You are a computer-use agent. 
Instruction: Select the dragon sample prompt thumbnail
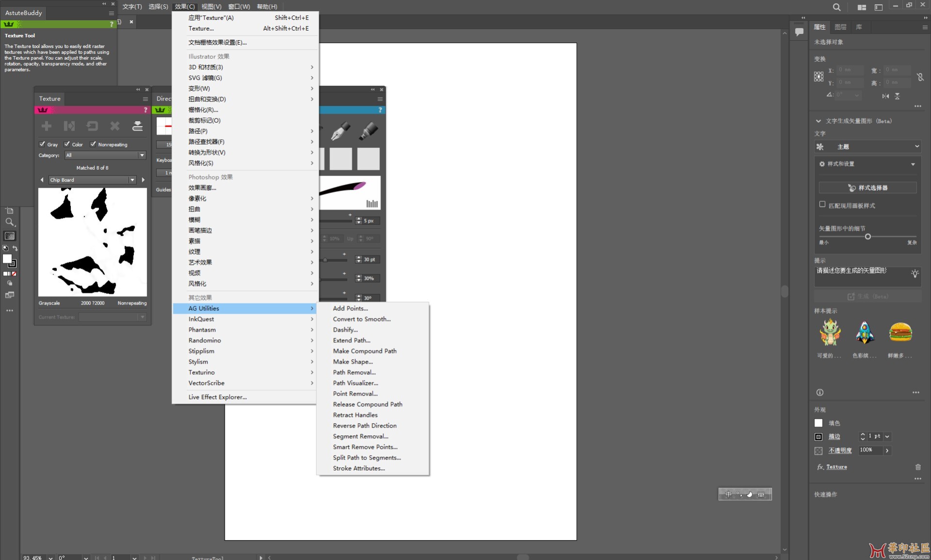coord(830,333)
